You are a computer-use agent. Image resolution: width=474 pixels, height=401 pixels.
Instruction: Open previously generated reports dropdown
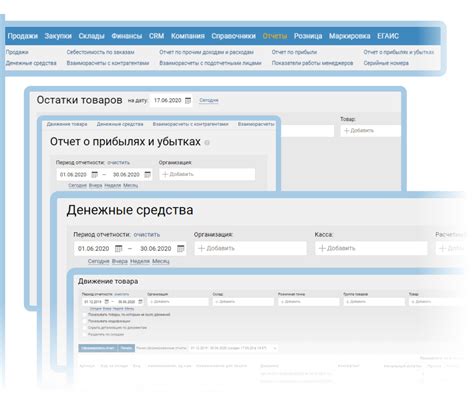pyautogui.click(x=233, y=348)
